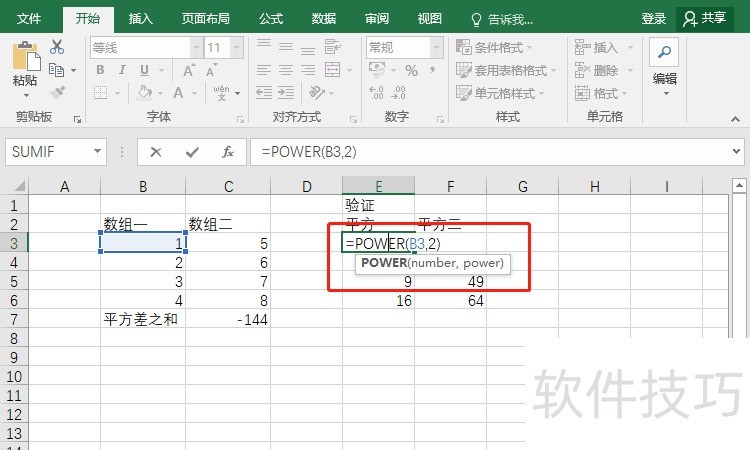This screenshot has width=750, height=450.
Task: Cancel formula entry with X button
Action: pos(155,152)
